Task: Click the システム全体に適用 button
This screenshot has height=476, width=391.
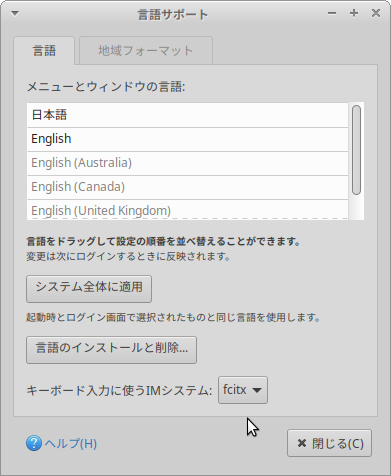Action: 89,289
